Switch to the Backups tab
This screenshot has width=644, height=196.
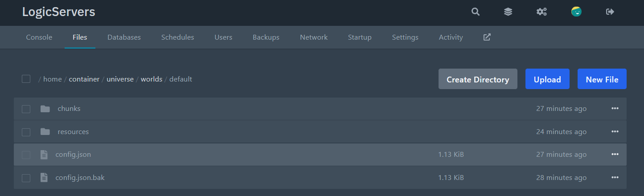click(266, 37)
